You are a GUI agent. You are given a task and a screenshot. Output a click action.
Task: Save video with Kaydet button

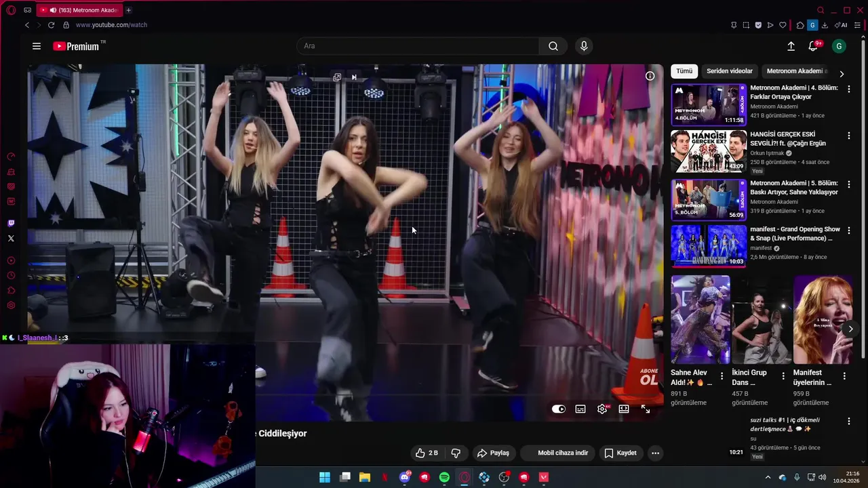coord(620,453)
